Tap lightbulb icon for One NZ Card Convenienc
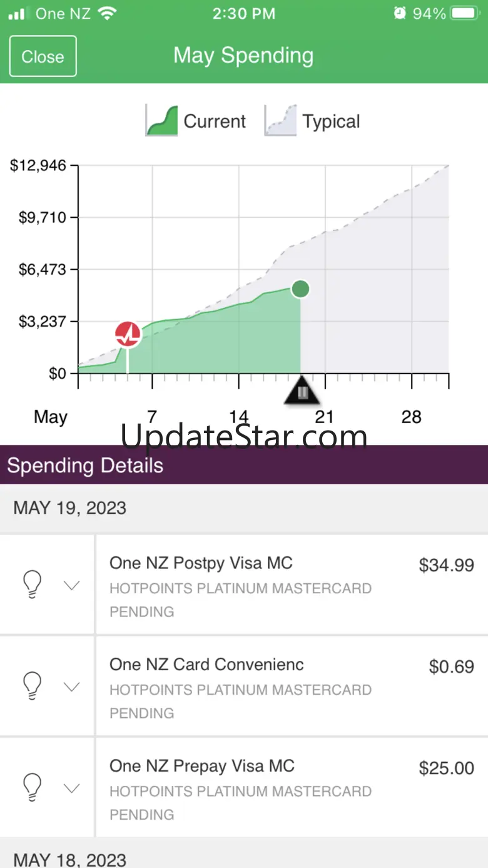Image resolution: width=488 pixels, height=868 pixels. pyautogui.click(x=32, y=686)
